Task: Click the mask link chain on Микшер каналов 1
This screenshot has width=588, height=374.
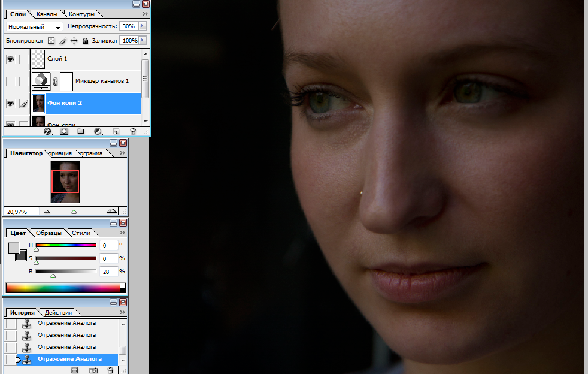Action: 56,81
